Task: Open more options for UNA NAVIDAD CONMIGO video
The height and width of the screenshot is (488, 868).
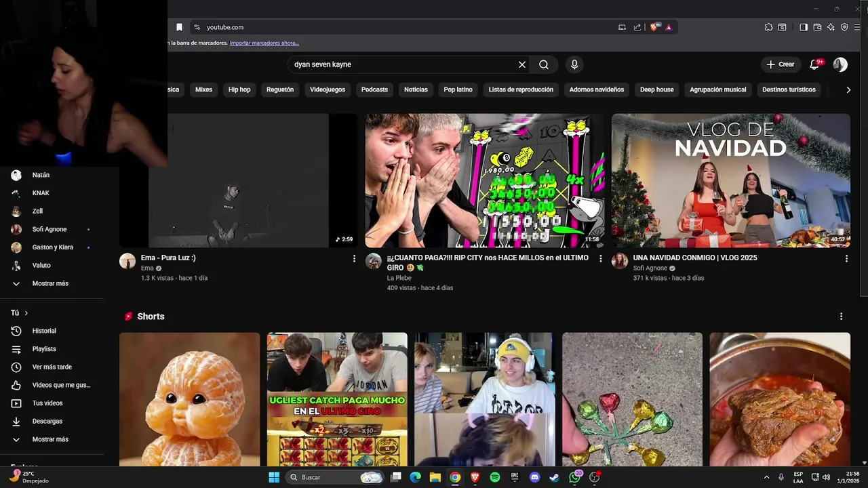Action: tap(846, 258)
